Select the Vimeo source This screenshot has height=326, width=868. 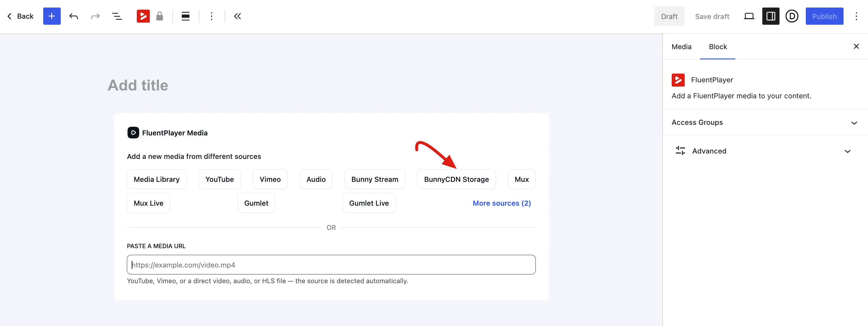[270, 179]
